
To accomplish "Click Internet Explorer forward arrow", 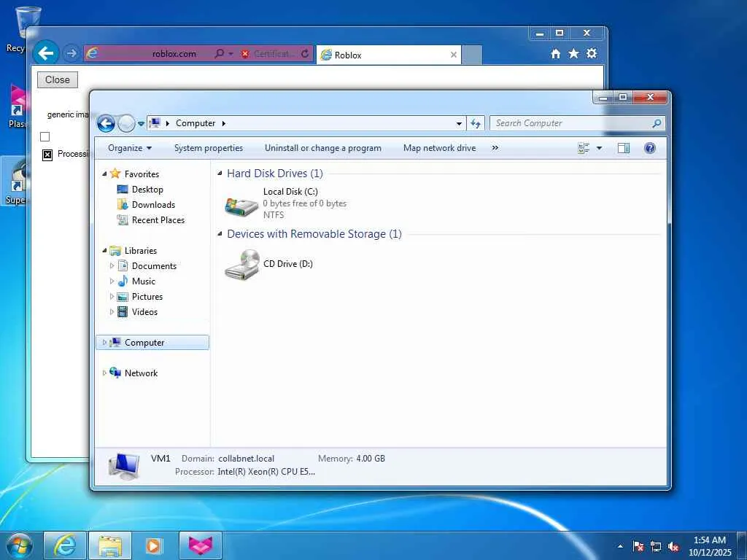I will pos(71,53).
